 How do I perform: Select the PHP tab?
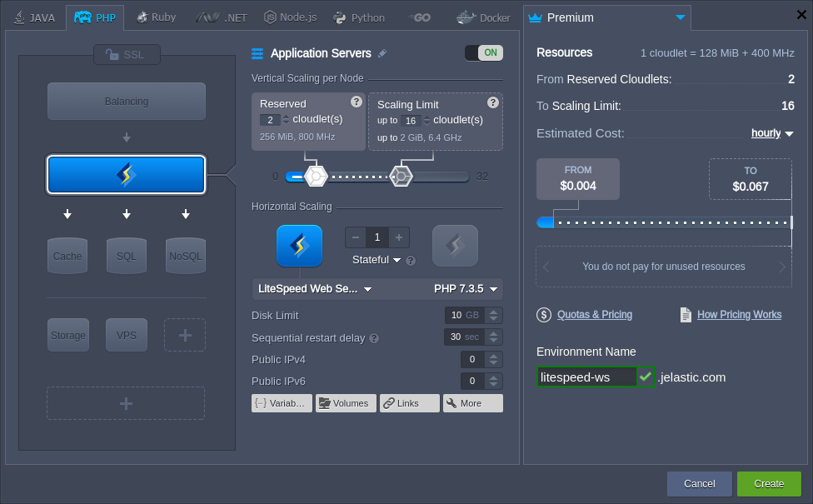point(95,17)
